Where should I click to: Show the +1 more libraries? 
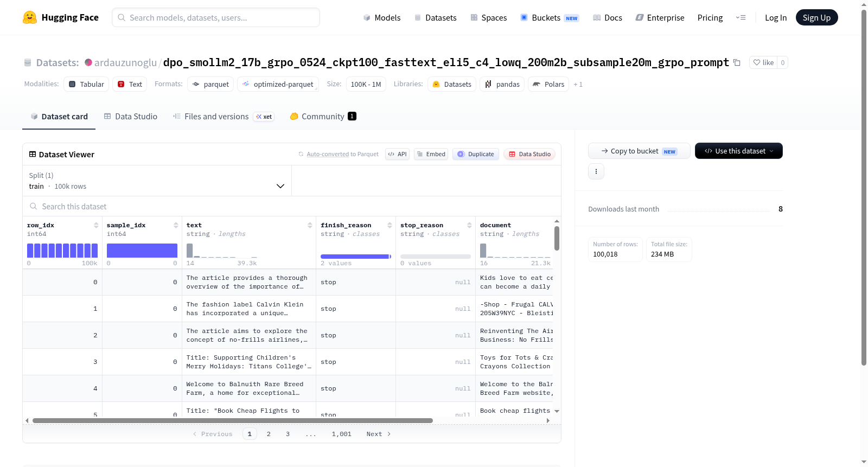coord(578,84)
